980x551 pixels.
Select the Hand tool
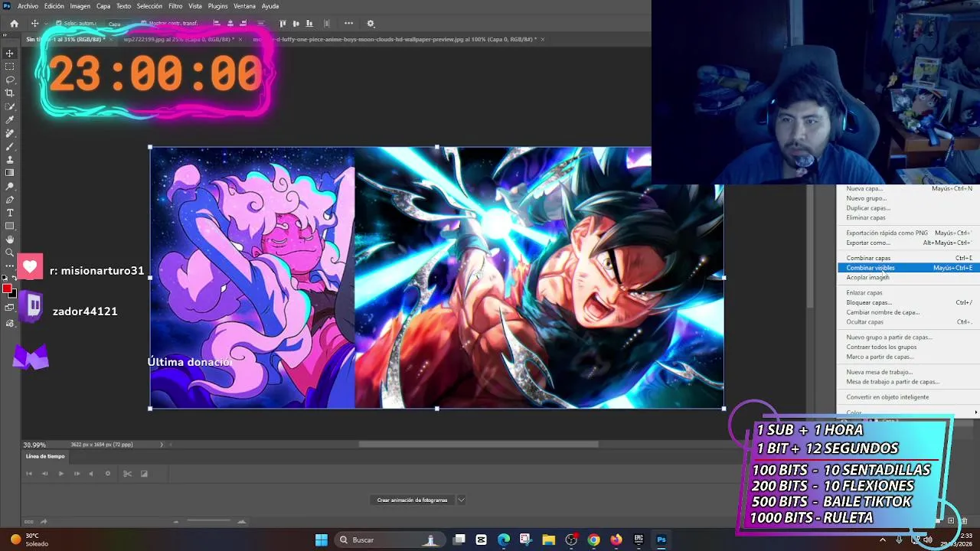point(10,239)
